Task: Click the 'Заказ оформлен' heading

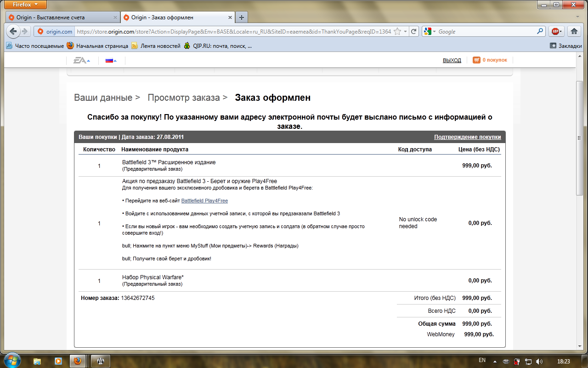Action: point(273,98)
